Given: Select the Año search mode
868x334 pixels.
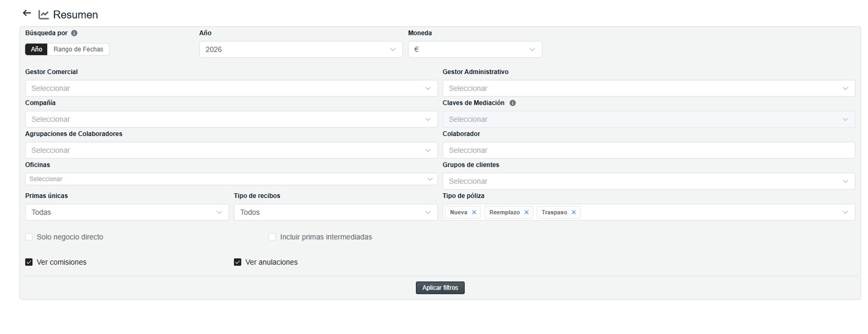Looking at the screenshot, I should pyautogui.click(x=36, y=49).
